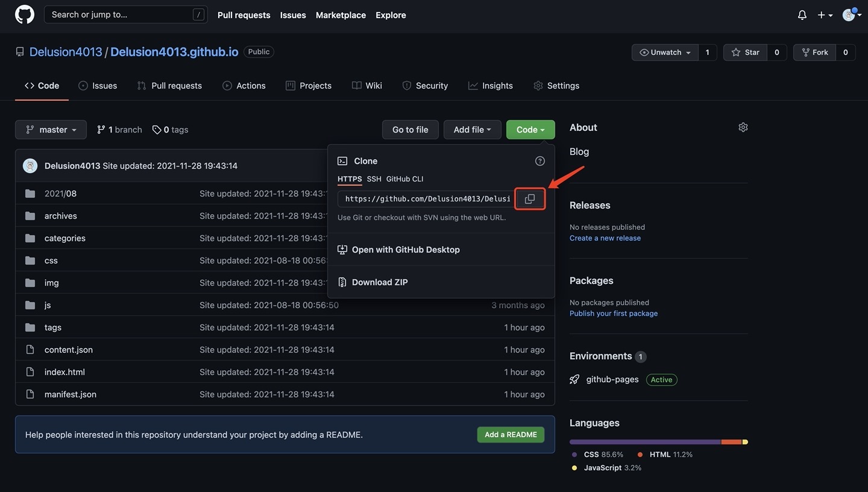Click the github-pages rocket icon
The width and height of the screenshot is (868, 492).
[574, 379]
